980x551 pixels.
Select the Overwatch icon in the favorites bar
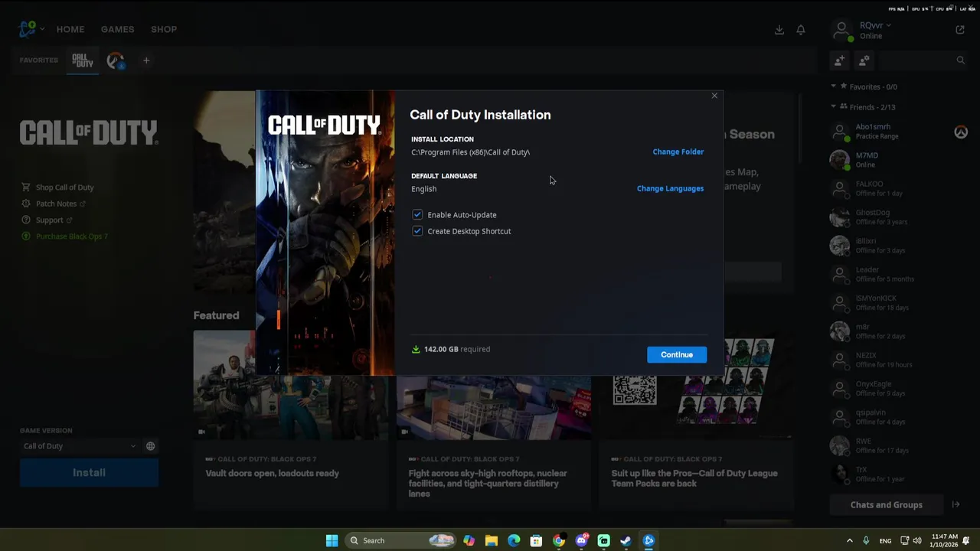point(116,60)
